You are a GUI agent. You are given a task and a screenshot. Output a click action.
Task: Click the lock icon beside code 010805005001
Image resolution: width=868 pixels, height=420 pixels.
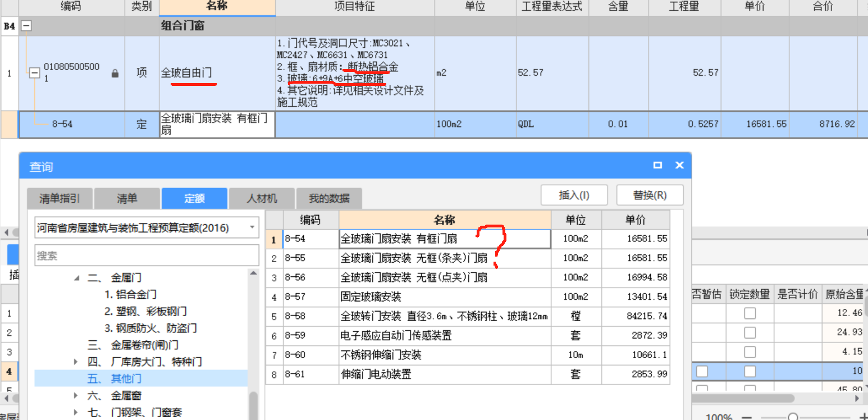coord(115,73)
